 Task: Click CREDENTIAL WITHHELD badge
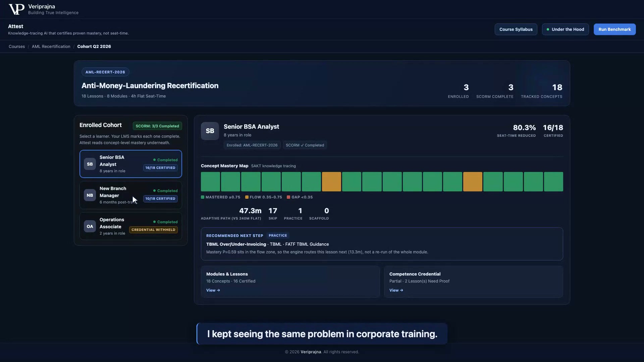click(x=153, y=230)
